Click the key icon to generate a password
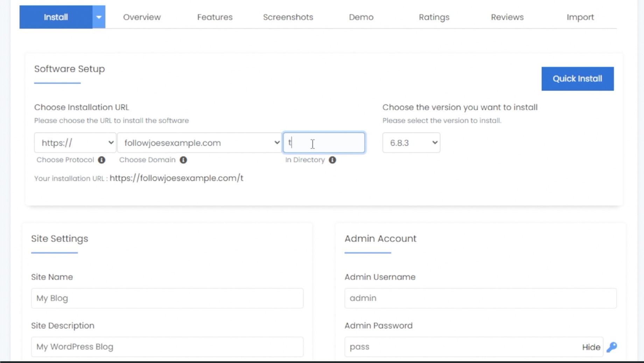Viewport: 644px width, 363px height. (x=612, y=347)
